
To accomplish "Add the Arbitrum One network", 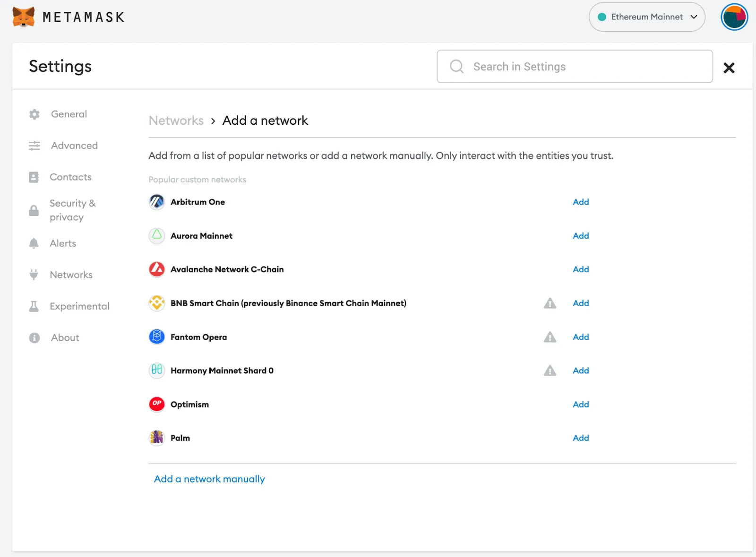I will (581, 202).
